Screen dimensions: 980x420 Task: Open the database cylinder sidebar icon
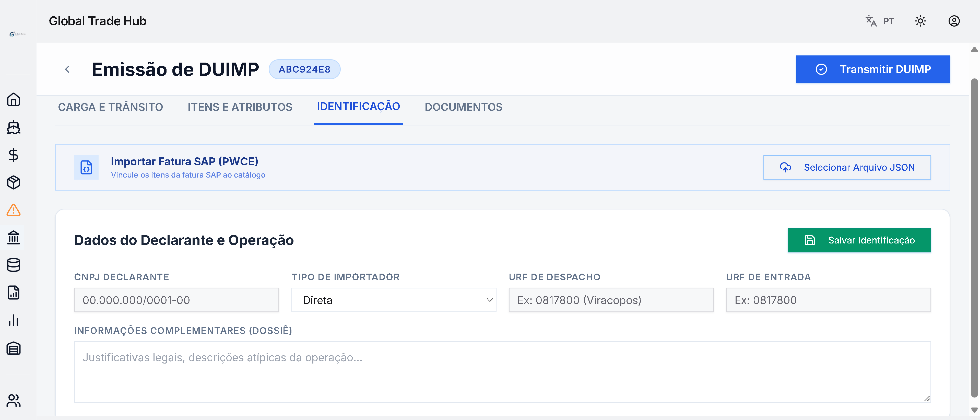point(14,265)
